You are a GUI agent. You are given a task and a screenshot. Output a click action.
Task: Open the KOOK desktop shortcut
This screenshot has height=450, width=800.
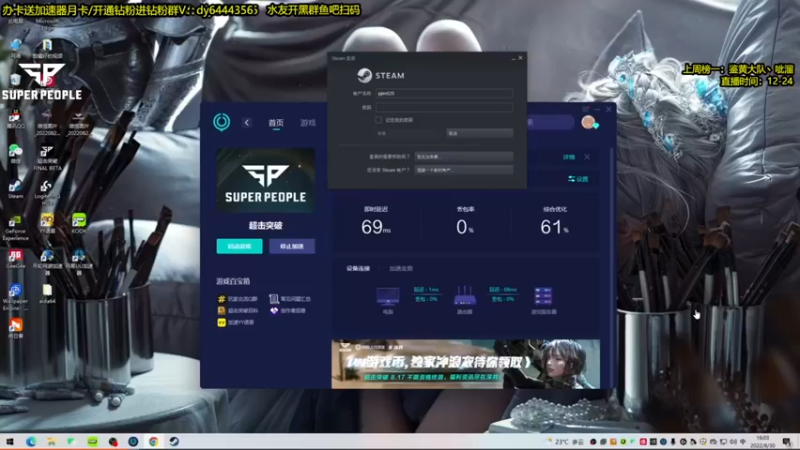click(79, 223)
